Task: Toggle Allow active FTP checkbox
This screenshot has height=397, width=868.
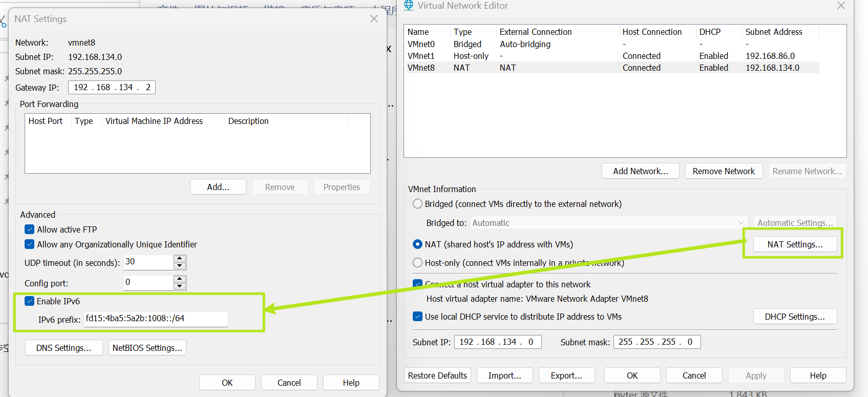Action: coord(30,229)
